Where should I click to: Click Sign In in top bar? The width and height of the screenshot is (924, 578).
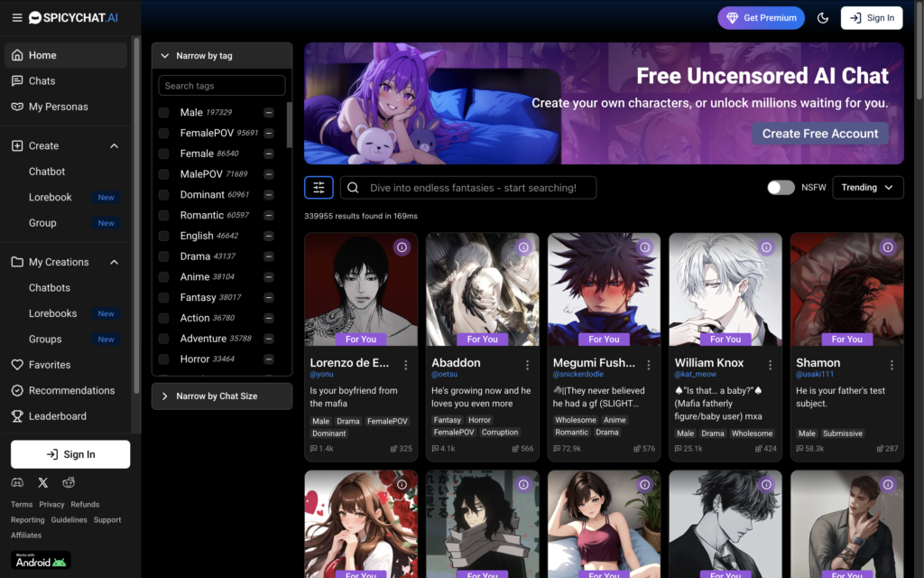[x=872, y=18]
